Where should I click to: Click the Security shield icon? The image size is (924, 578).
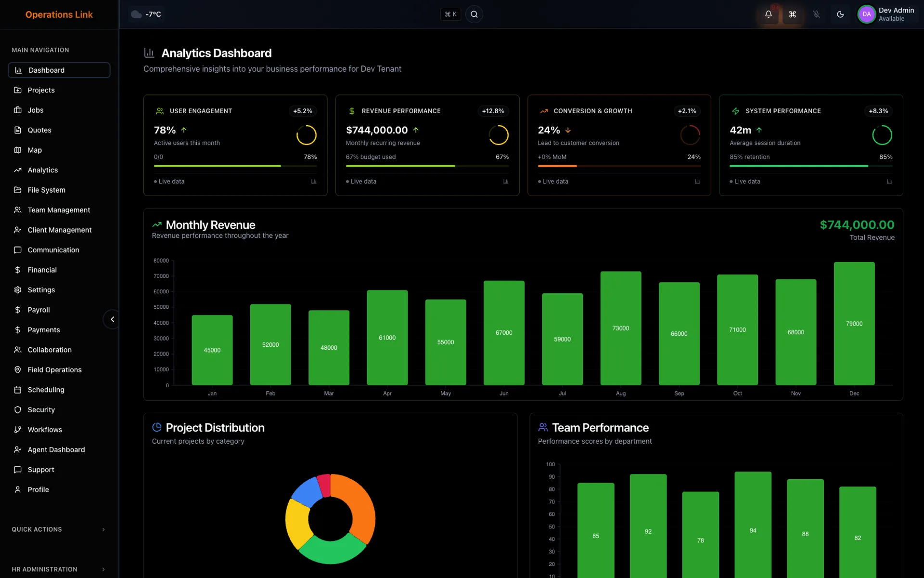tap(18, 410)
